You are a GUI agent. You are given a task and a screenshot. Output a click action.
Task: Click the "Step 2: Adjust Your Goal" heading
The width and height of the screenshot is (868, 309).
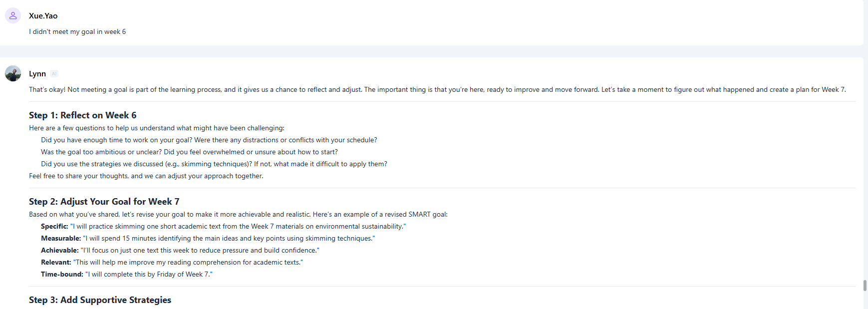pos(104,202)
